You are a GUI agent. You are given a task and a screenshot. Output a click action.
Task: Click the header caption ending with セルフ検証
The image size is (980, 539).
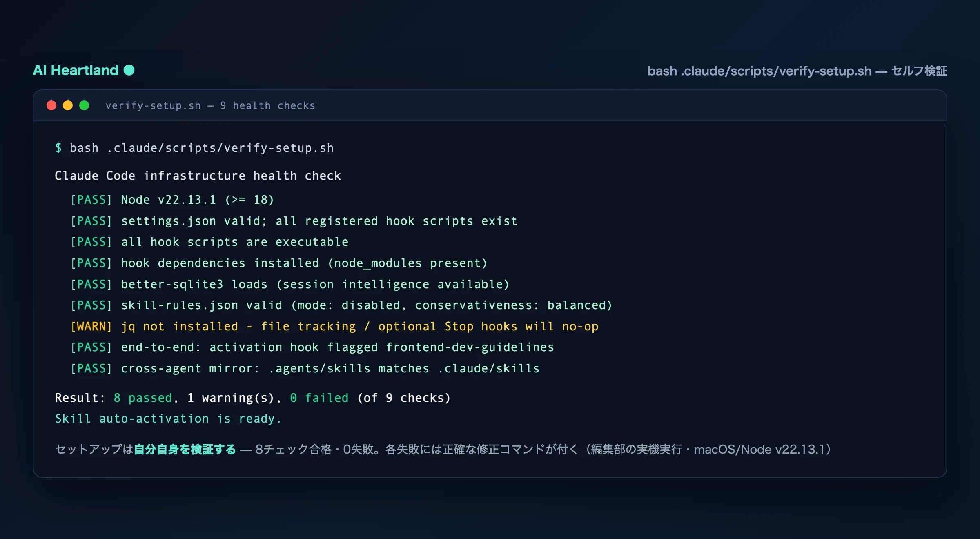point(797,71)
